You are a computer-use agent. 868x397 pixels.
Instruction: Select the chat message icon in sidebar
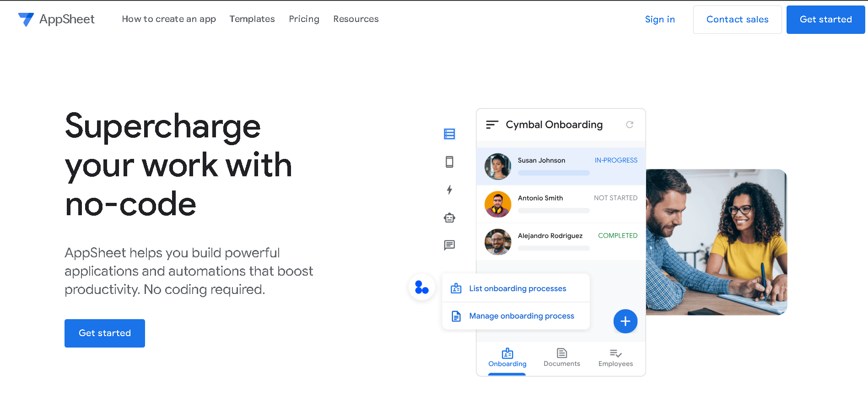449,245
